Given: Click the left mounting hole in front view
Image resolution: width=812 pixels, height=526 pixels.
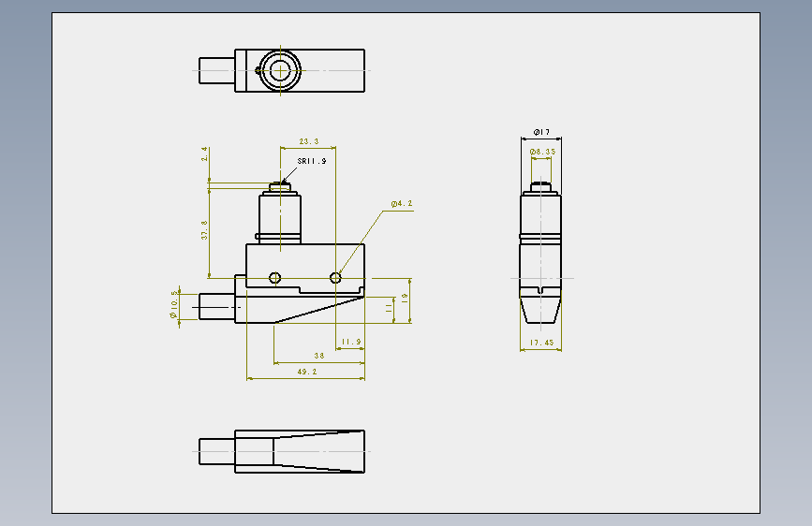Looking at the screenshot, I should (275, 278).
